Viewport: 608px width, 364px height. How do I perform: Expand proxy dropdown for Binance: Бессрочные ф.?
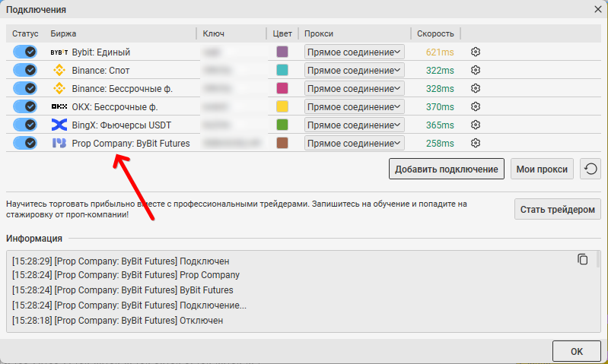tap(355, 88)
